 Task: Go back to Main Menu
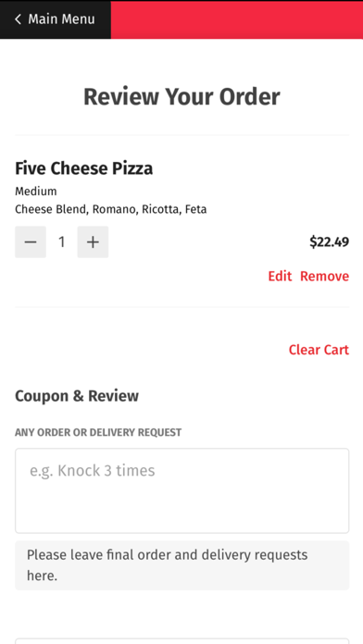(x=56, y=19)
